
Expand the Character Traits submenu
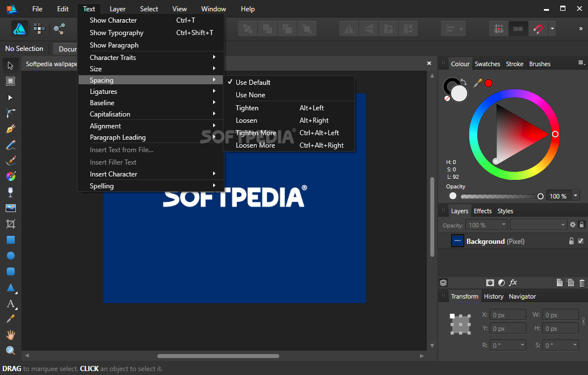tap(151, 57)
